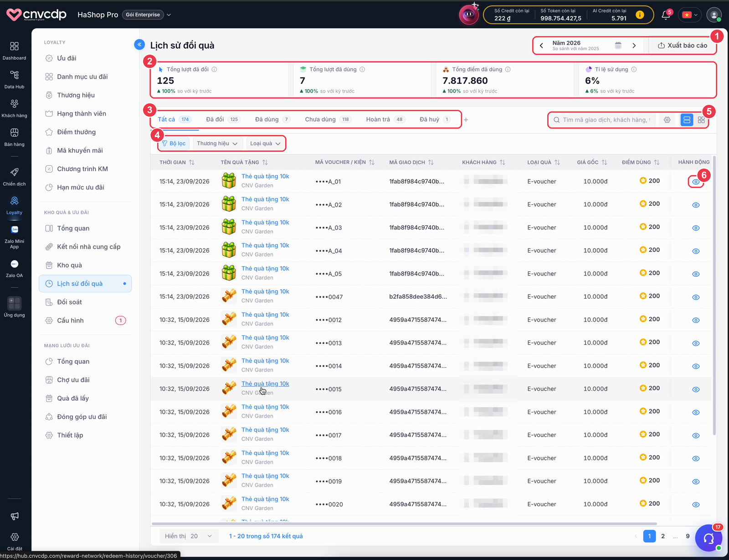Click the Bộ lọc filter button
Screen dimensions: 729x560
pyautogui.click(x=174, y=143)
